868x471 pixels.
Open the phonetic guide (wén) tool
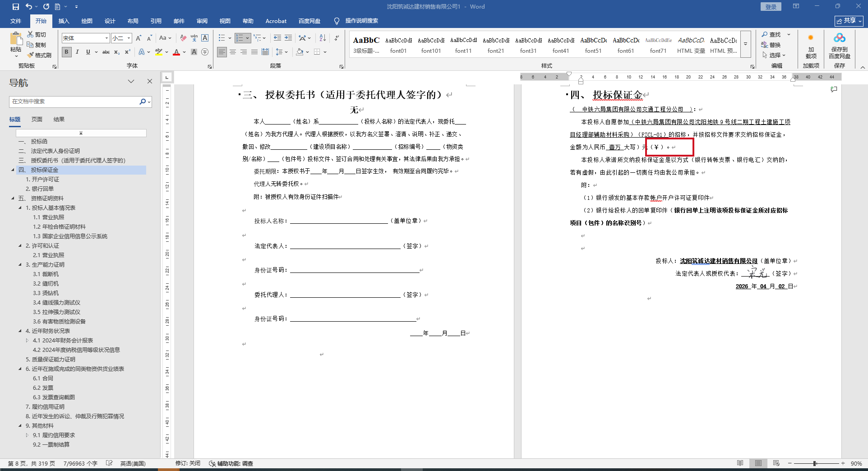click(x=194, y=38)
